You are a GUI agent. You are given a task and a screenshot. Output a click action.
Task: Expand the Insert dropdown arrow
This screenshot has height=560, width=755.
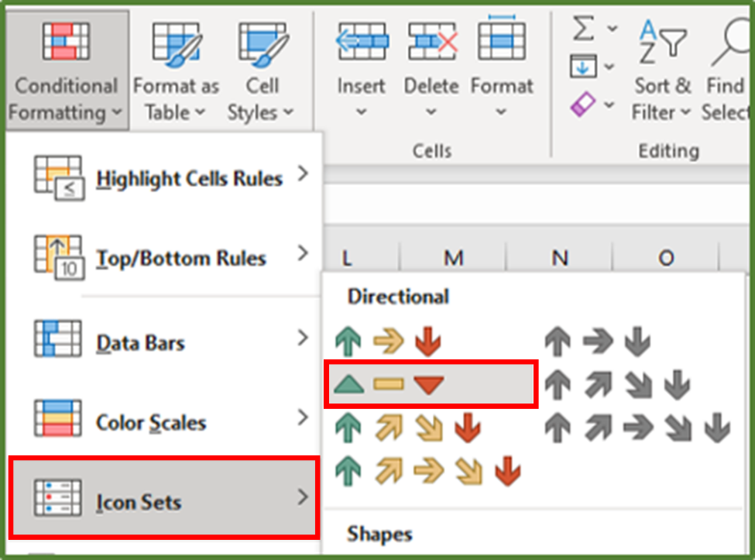(362, 112)
